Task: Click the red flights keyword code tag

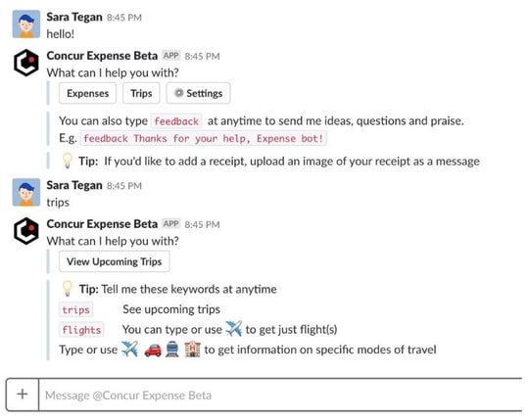Action: pos(81,330)
